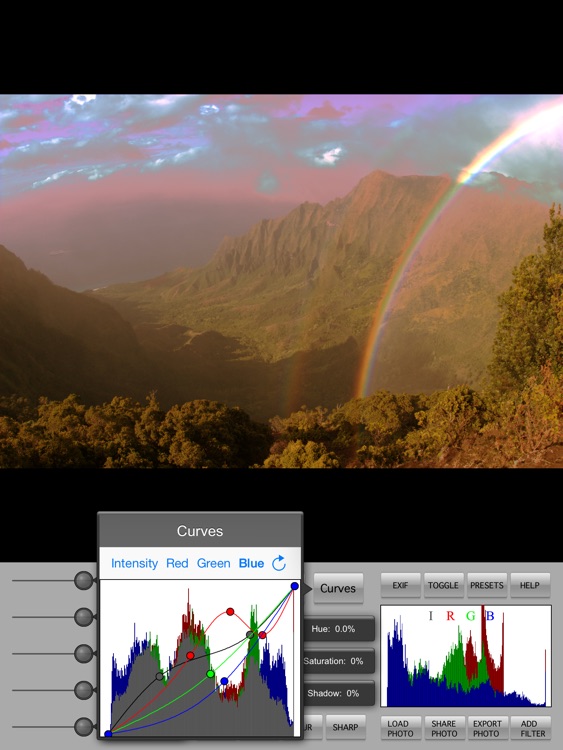563x750 pixels.
Task: Click the TOGGLE button
Action: pyautogui.click(x=443, y=585)
